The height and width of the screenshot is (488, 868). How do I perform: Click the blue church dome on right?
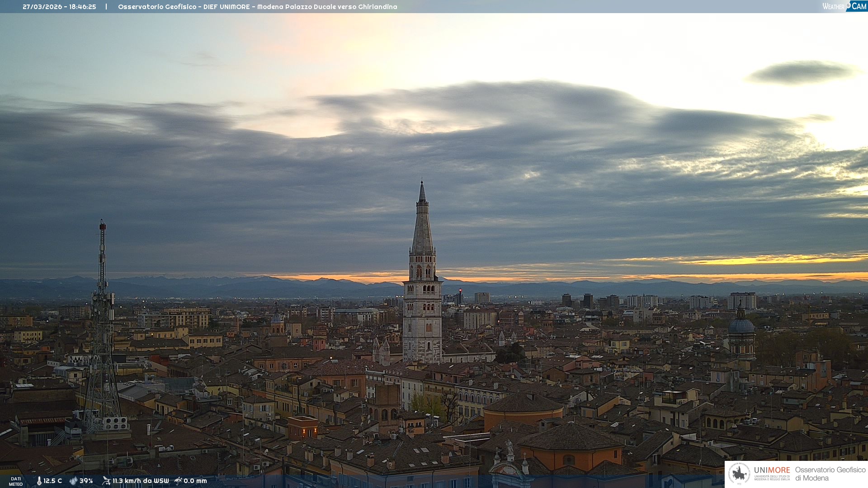[741, 326]
